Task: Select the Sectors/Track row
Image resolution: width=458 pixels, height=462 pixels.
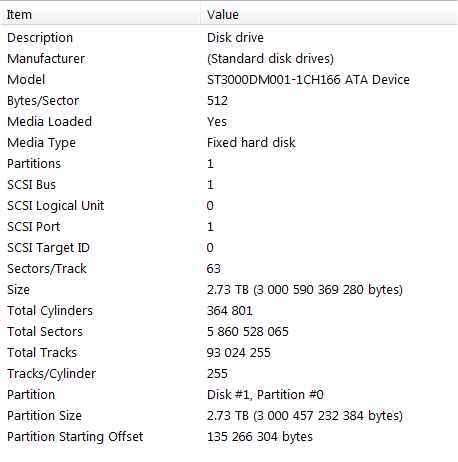Action: pos(229,269)
